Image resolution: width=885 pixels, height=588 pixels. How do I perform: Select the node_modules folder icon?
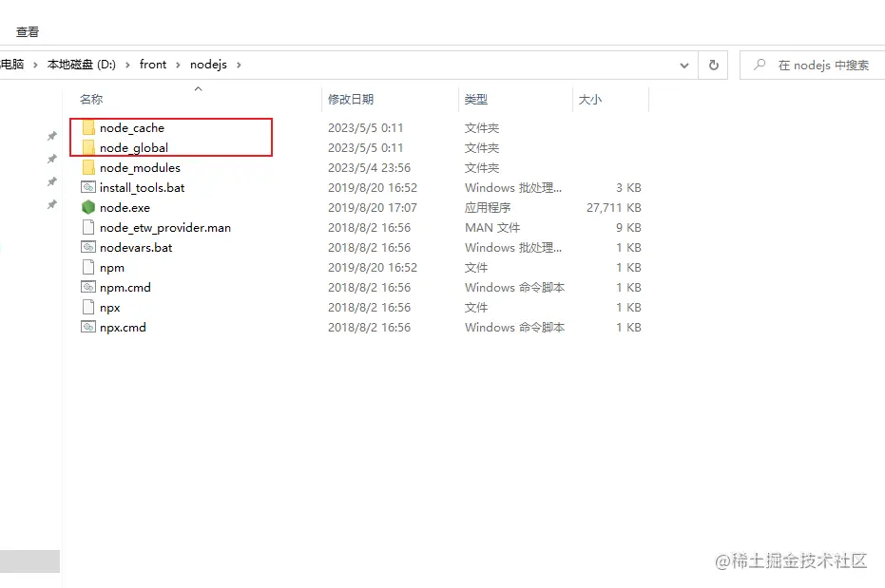pyautogui.click(x=88, y=167)
